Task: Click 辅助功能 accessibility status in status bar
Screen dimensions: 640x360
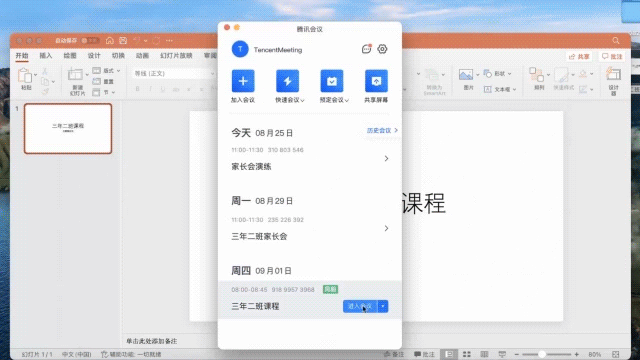Action: click(131, 354)
